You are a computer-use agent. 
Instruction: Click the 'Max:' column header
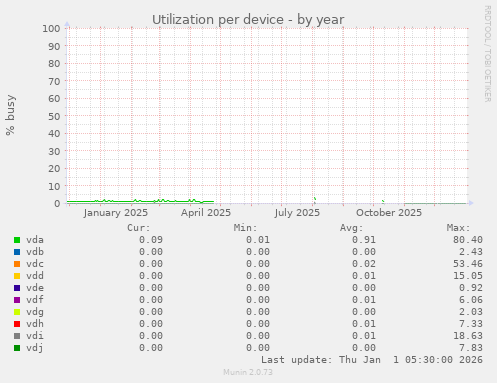click(x=458, y=228)
